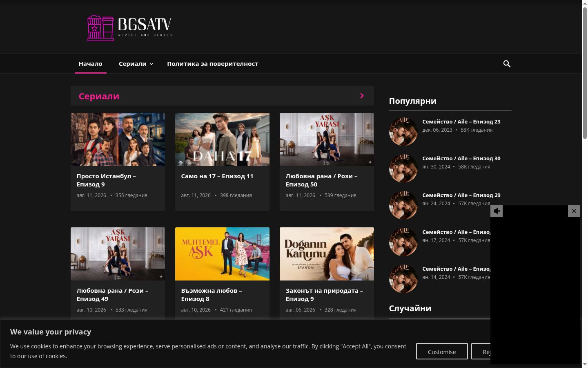Click title Любовна рана / Рози – Епизод 50
This screenshot has height=368, width=588.
[321, 180]
